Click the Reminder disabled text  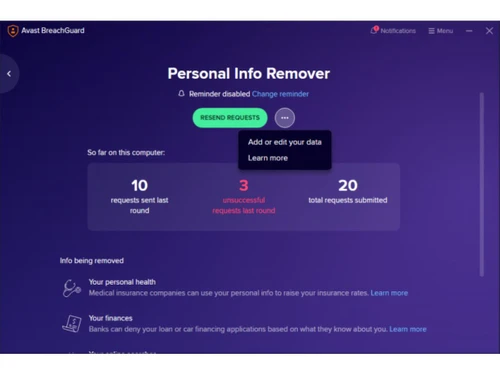(219, 94)
